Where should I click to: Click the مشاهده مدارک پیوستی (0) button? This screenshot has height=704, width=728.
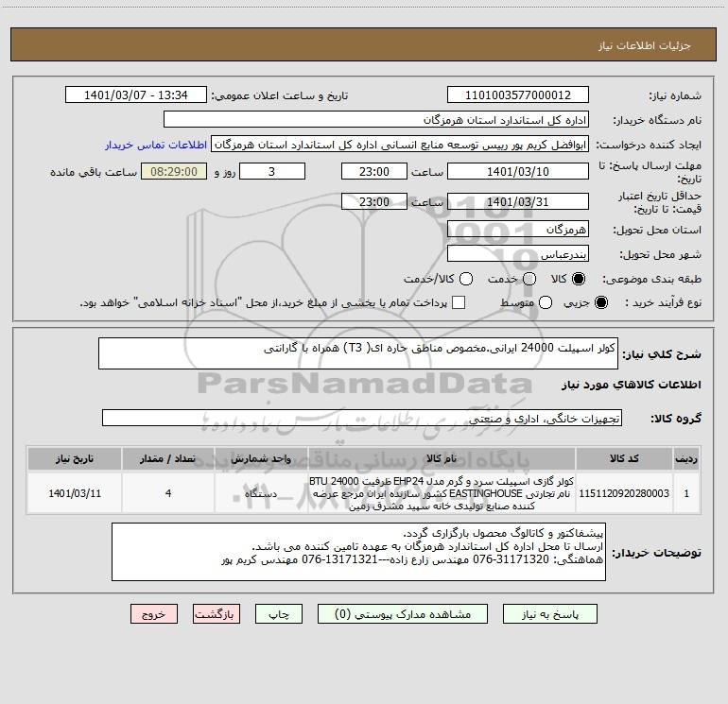click(x=403, y=614)
